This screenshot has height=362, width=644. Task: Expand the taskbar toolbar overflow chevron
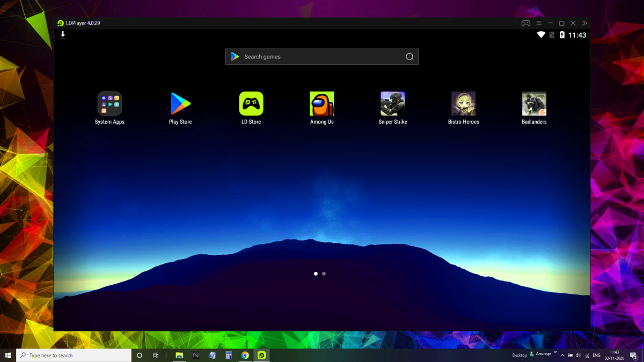click(x=555, y=352)
